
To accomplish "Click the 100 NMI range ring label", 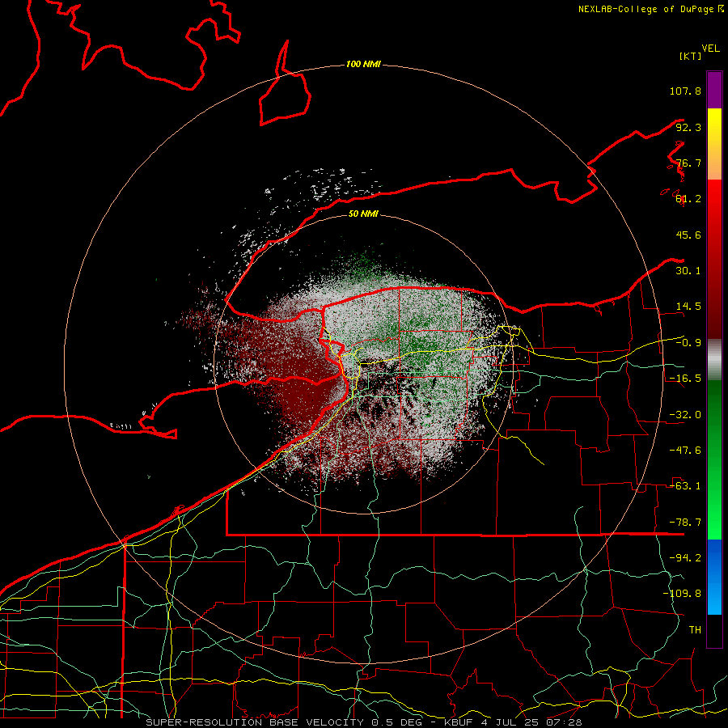I will (363, 64).
